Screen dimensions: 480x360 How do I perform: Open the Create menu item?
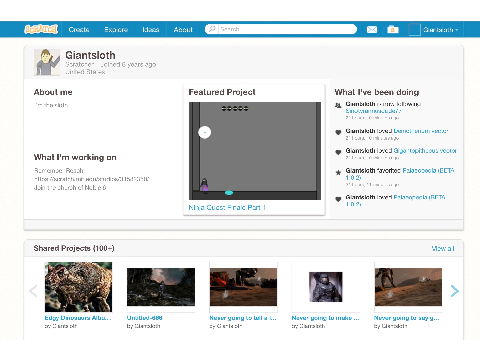point(79,29)
